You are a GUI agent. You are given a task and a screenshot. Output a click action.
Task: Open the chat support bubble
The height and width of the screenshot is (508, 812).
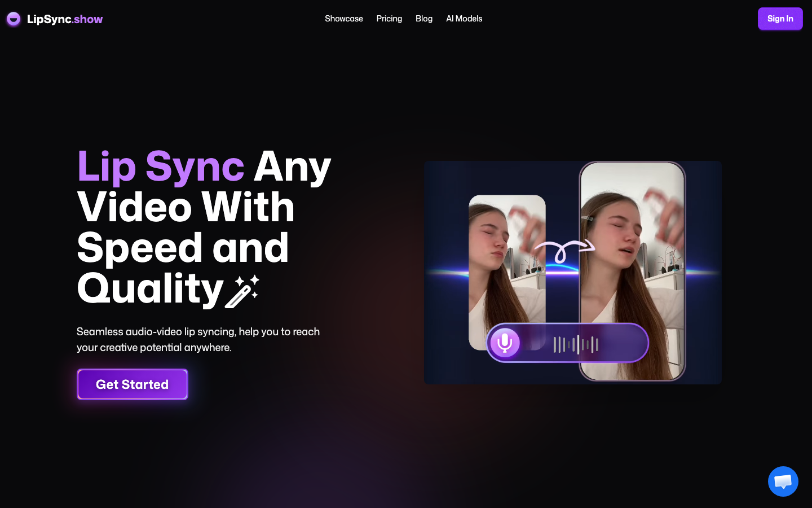point(783,481)
